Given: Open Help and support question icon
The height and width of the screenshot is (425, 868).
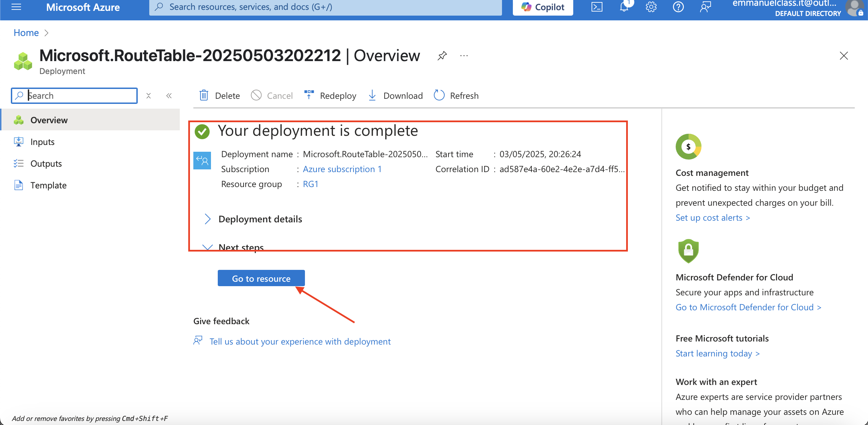Looking at the screenshot, I should click(678, 7).
